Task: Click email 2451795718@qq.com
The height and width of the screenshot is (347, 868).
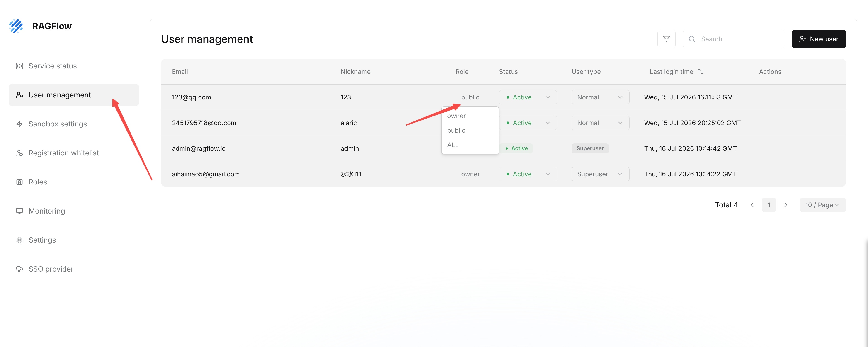Action: 204,123
